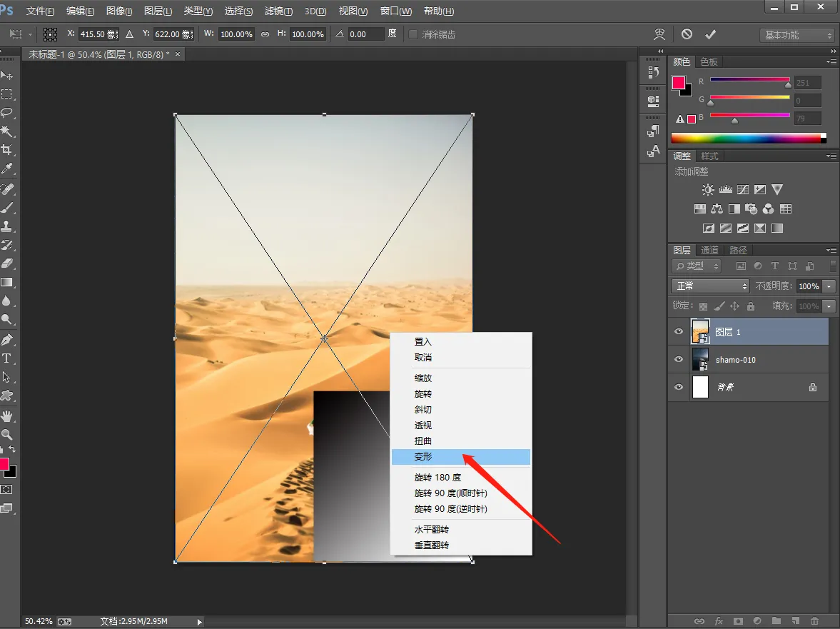
Task: Toggle relative positioning triangle icon
Action: pyautogui.click(x=129, y=34)
